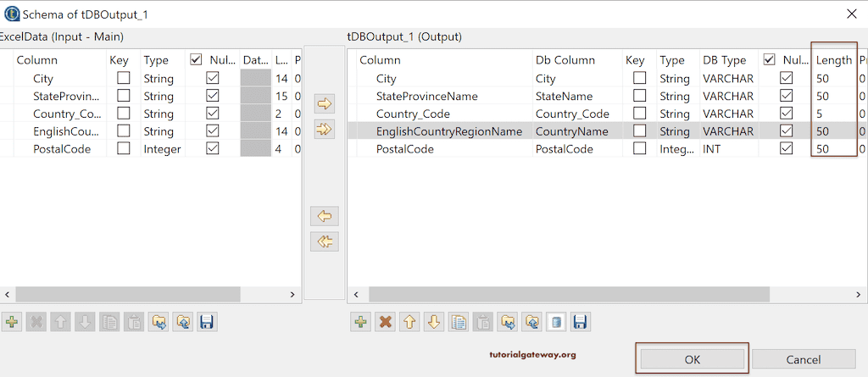This screenshot has width=868, height=377.
Task: Copy selected column in tDBOutput_1 toolbar
Action: pyautogui.click(x=459, y=322)
